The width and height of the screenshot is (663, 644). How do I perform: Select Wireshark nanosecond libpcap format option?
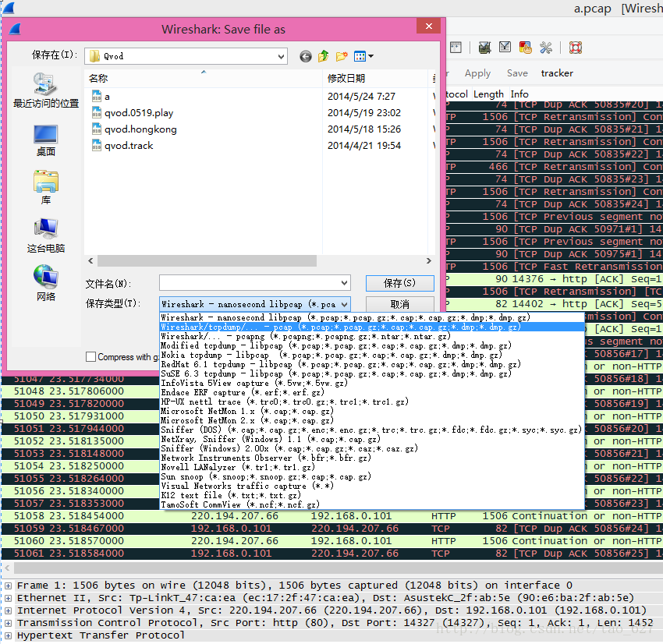pos(371,317)
